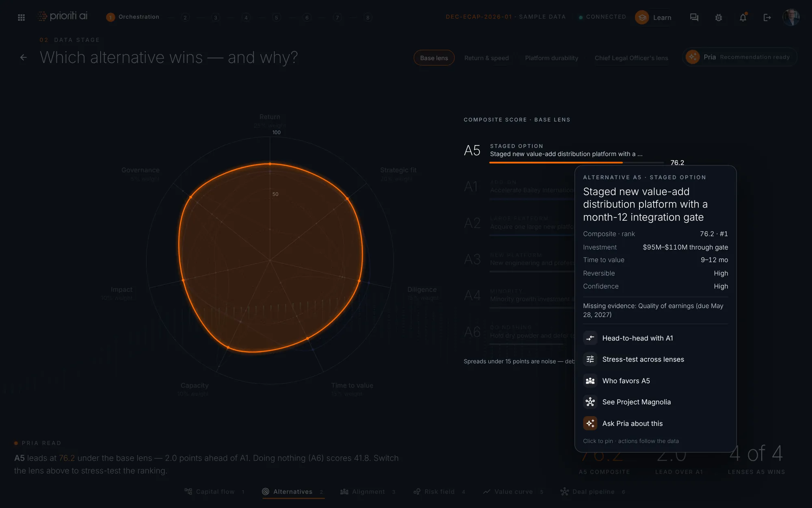
Task: Open Pria Recommendation ready button
Action: pos(740,57)
